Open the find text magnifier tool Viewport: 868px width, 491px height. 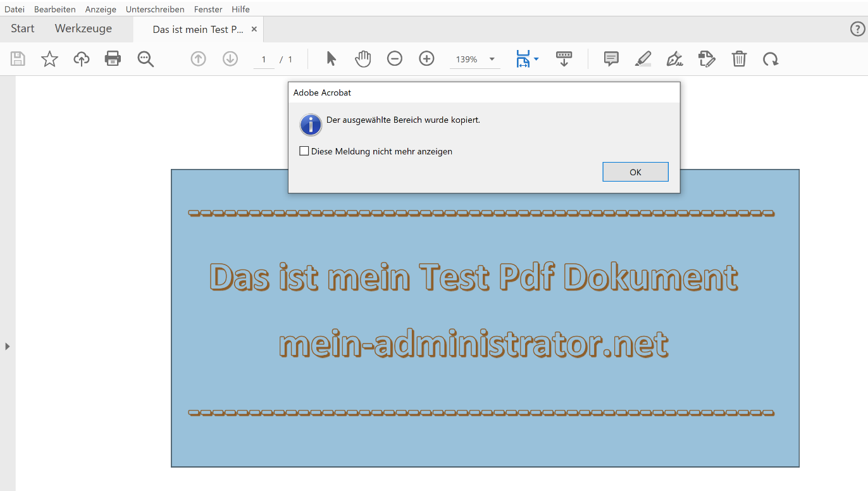146,59
